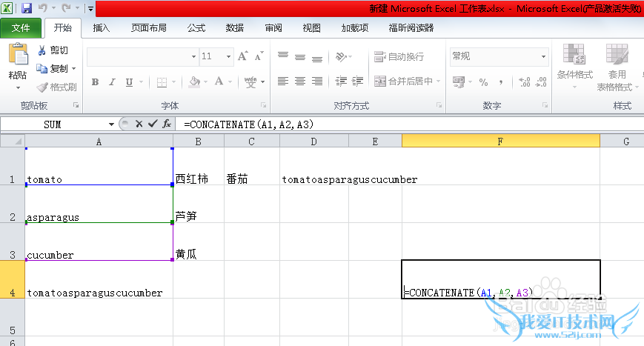Toggle Wrap Text (自动换行)
The height and width of the screenshot is (346, 644).
coord(399,56)
